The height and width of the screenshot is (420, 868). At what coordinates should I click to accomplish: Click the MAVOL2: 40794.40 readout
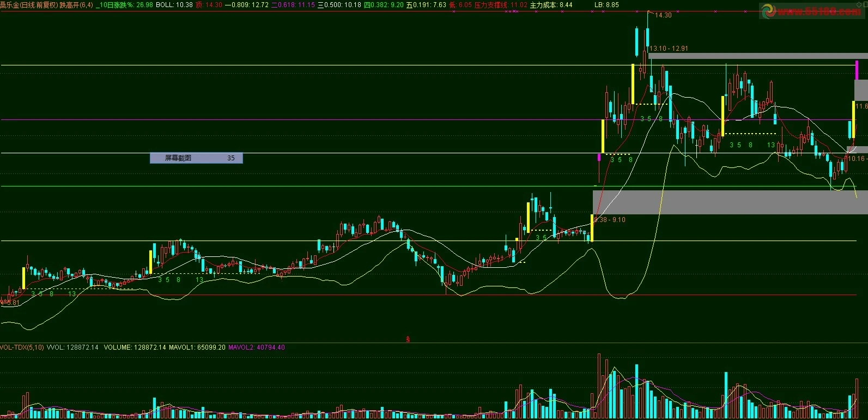257,347
